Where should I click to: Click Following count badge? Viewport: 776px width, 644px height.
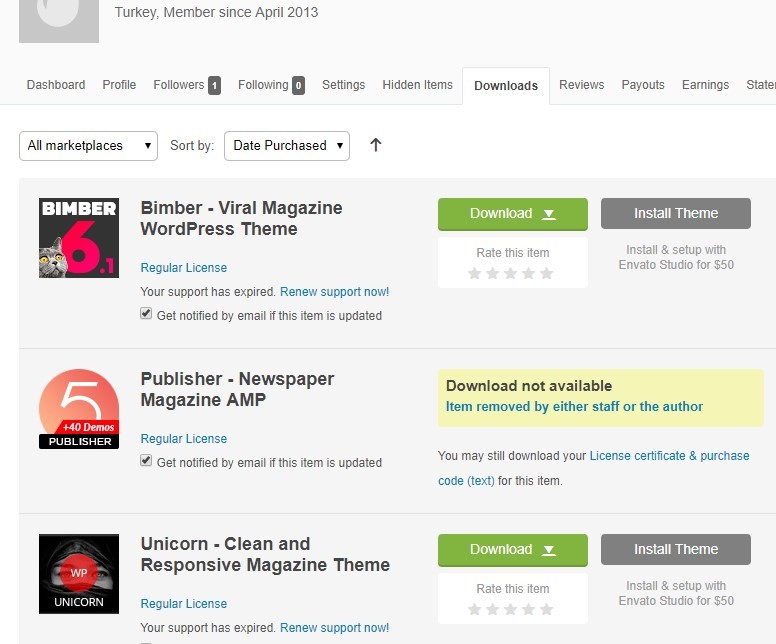298,86
